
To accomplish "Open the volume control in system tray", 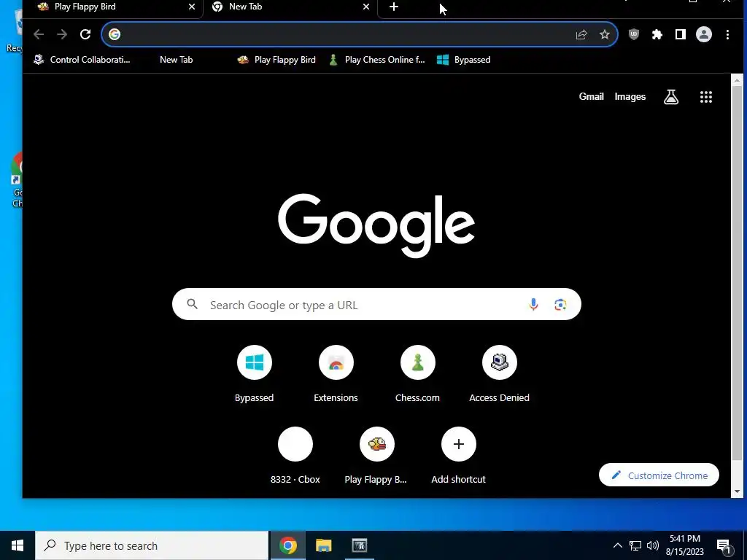I will (653, 545).
